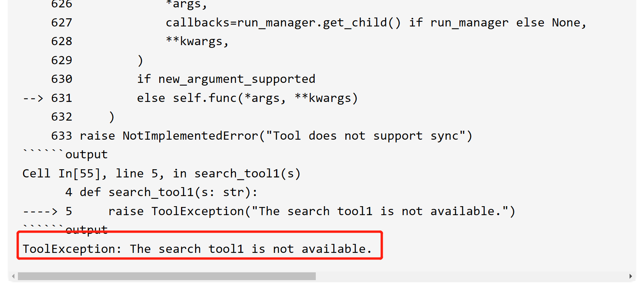The height and width of the screenshot is (284, 644).
Task: Click the *args, text on line 626
Action: point(186,5)
